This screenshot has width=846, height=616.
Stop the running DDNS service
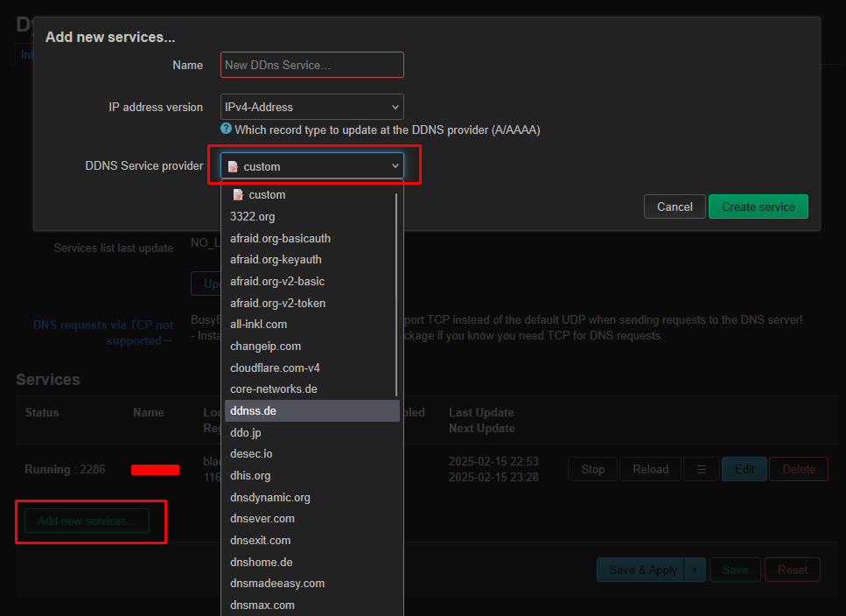pos(592,469)
